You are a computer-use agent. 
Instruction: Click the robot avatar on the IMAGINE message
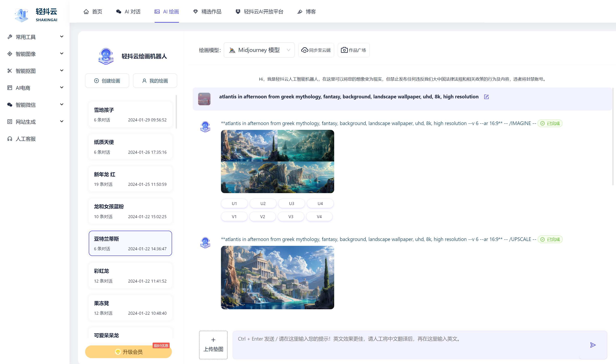205,127
